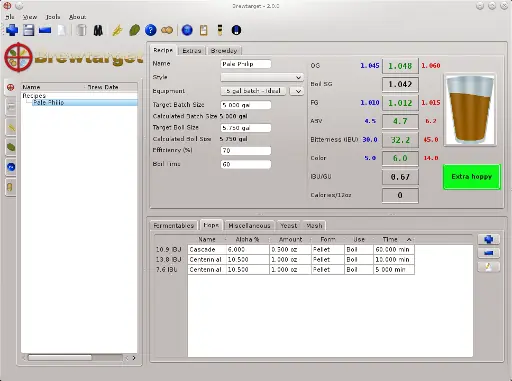Select the Cascade hop name cell

[x=207, y=250]
